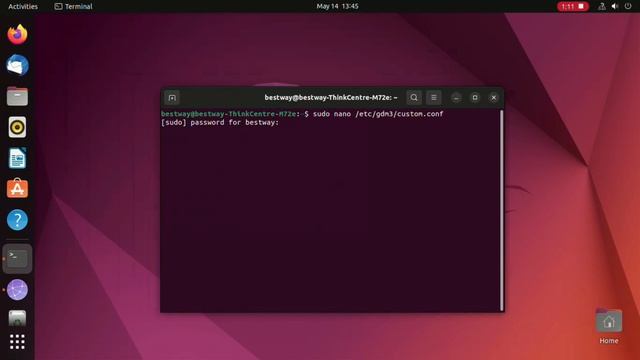Screen dimensions: 640x360
Task: Launch LibreOffice Writer from the dock
Action: (x=17, y=158)
